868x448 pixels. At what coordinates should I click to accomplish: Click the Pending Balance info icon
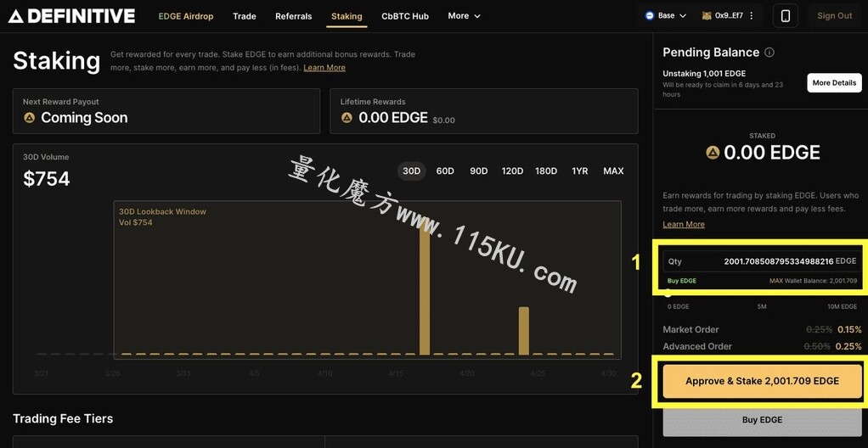coord(769,53)
